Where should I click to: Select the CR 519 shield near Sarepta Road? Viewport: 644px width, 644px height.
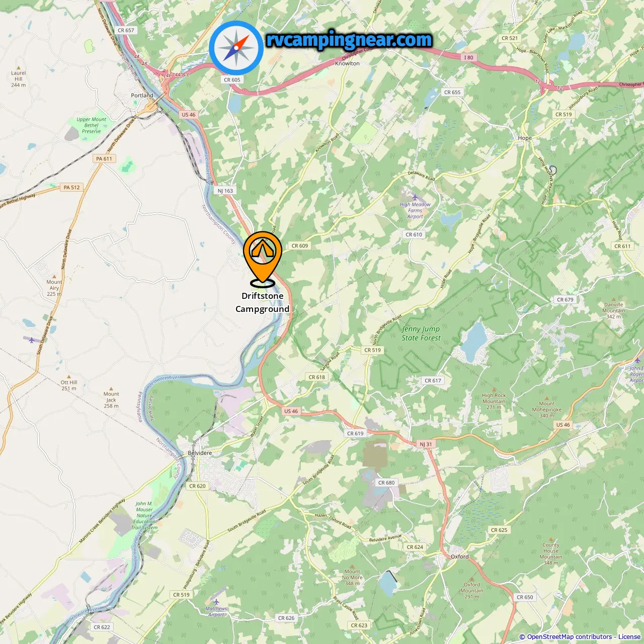pyautogui.click(x=373, y=350)
